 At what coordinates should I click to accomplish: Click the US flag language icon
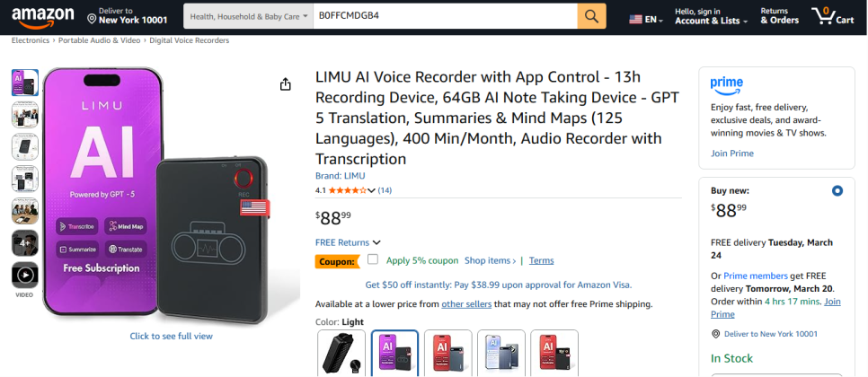click(x=636, y=19)
